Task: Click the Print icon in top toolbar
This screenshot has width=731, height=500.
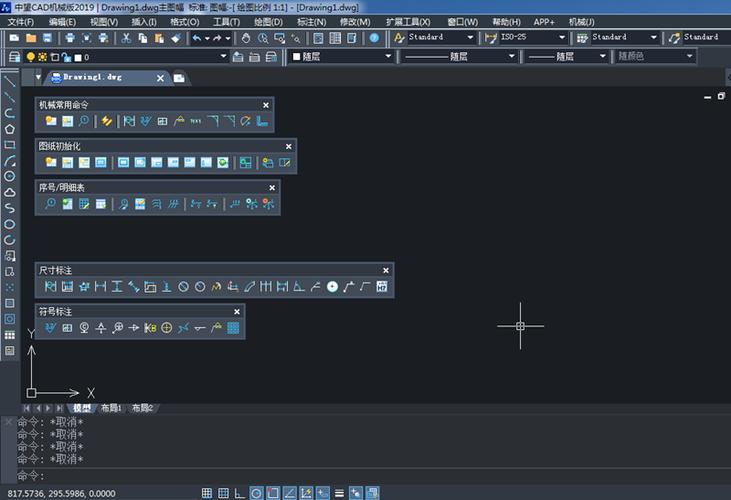Action: coord(69,38)
